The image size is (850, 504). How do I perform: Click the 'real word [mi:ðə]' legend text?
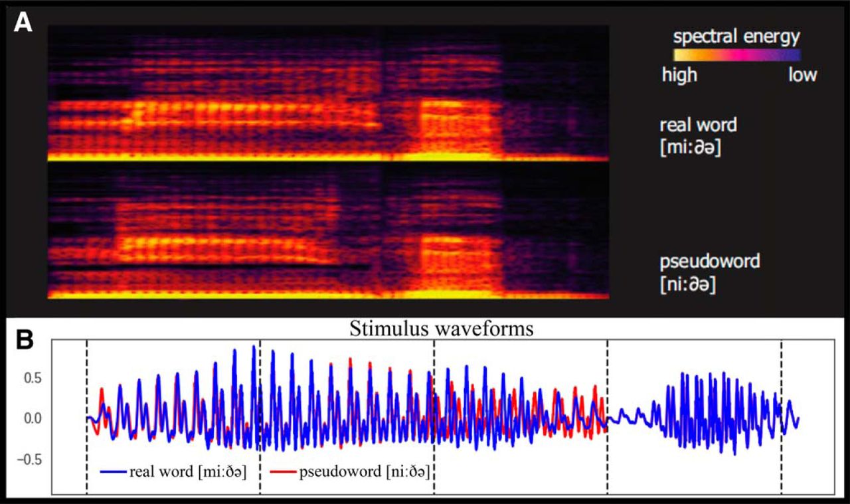[x=188, y=472]
